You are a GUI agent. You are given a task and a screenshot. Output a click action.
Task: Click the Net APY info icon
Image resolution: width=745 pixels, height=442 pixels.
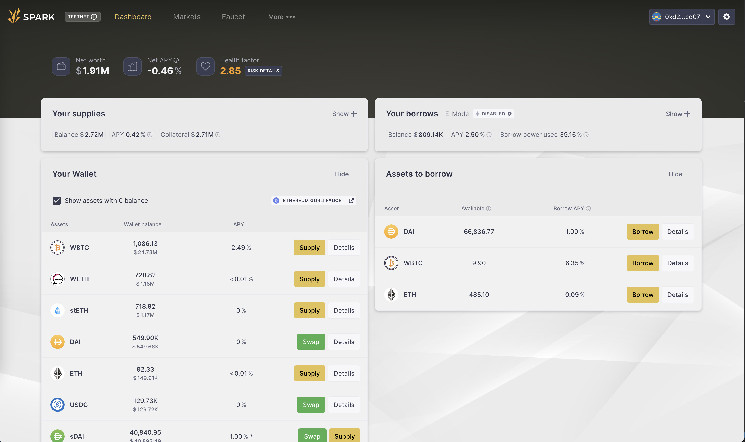click(x=177, y=60)
